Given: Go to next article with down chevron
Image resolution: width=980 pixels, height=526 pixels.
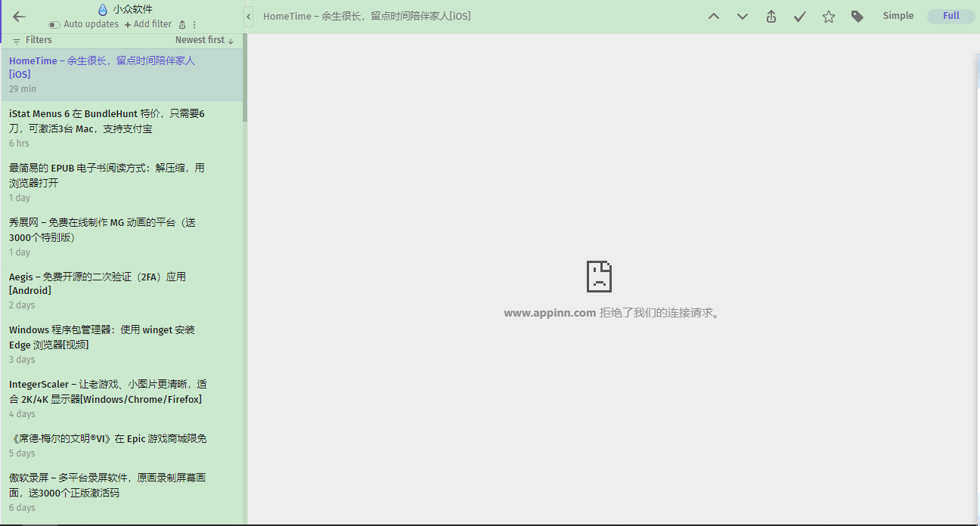Looking at the screenshot, I should [742, 17].
